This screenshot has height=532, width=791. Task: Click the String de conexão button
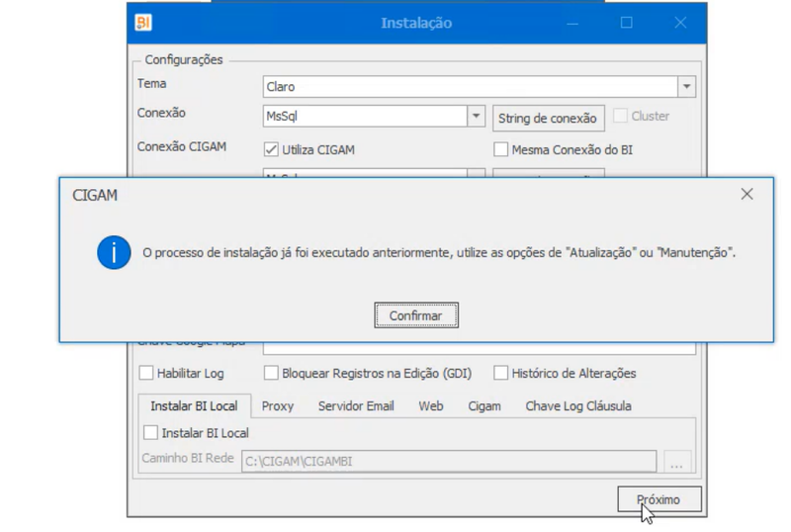549,119
